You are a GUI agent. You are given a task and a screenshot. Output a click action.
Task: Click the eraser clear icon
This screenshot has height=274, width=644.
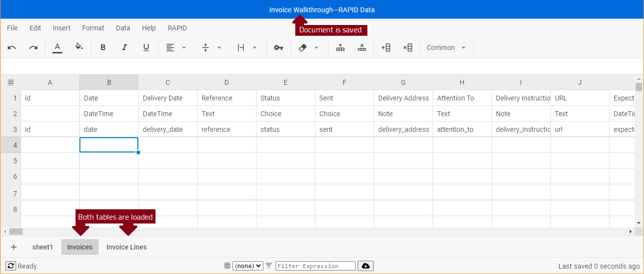(303, 48)
